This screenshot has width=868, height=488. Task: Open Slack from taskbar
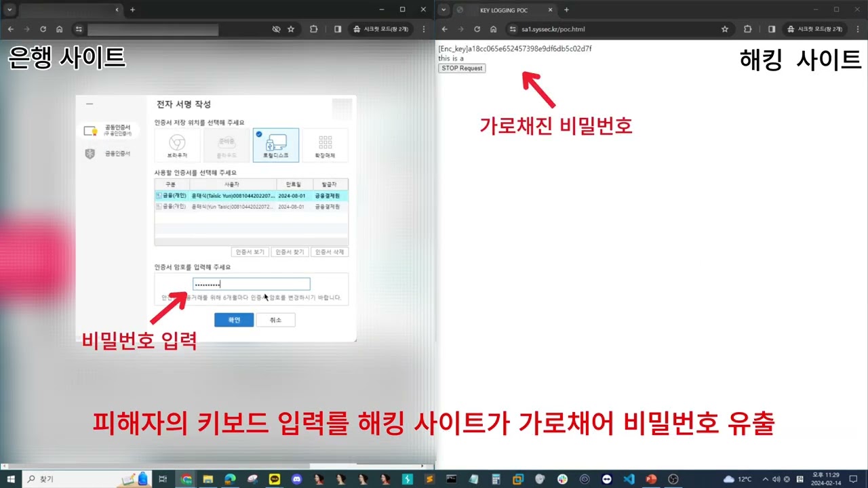tap(562, 479)
